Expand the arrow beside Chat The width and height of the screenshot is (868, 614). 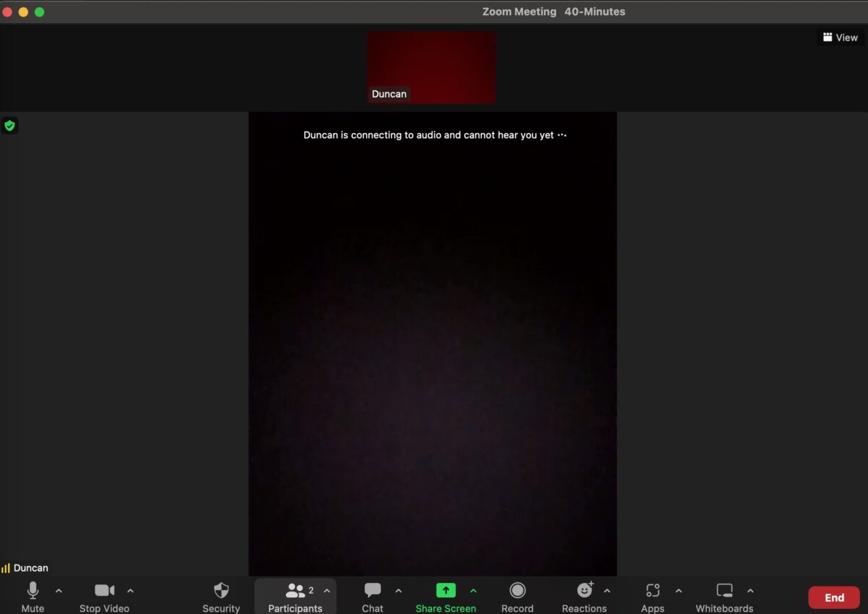click(x=399, y=591)
